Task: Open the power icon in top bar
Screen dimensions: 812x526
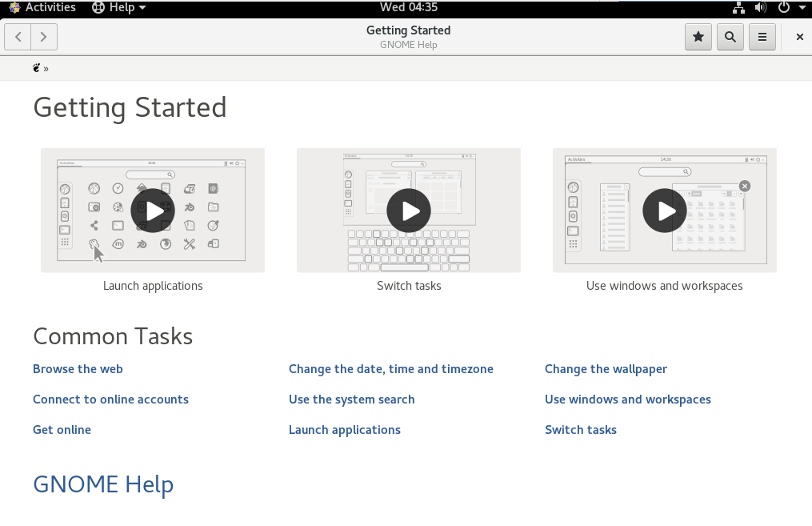Action: coord(784,7)
